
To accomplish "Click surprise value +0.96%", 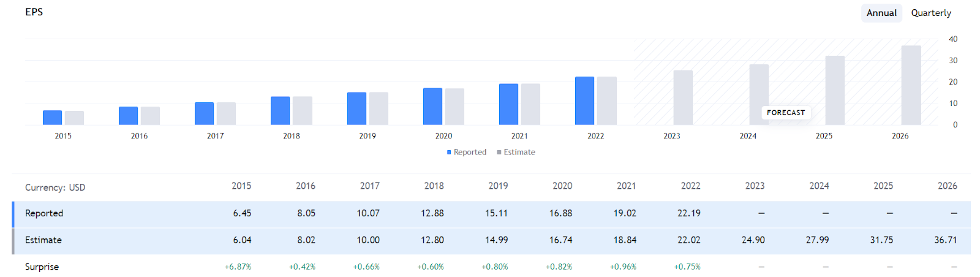I will coord(623,267).
